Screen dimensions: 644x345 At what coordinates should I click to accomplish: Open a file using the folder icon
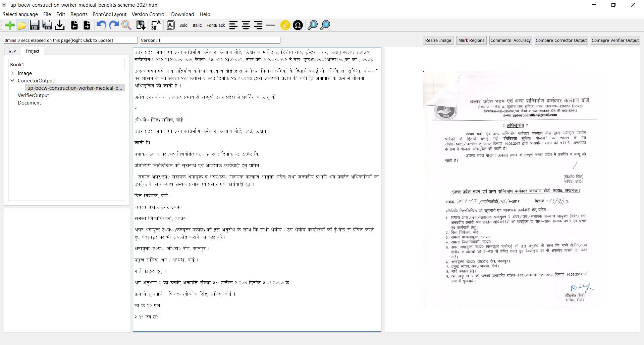point(22,25)
